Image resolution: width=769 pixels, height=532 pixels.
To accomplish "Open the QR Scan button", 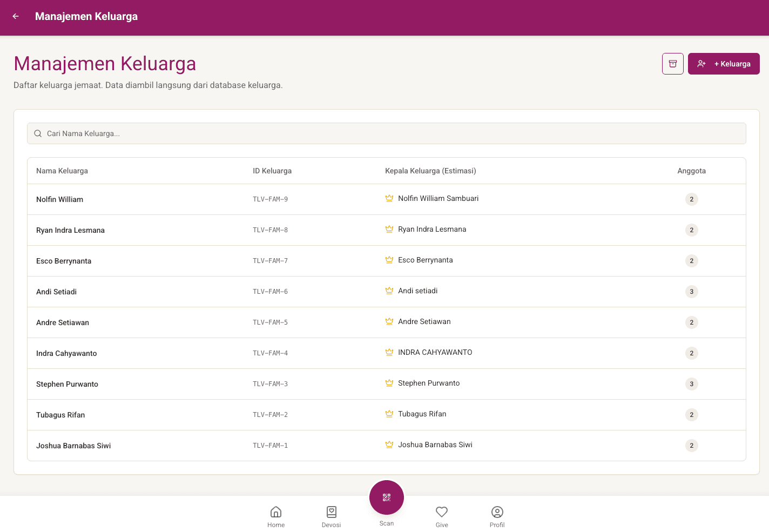I will tap(387, 497).
